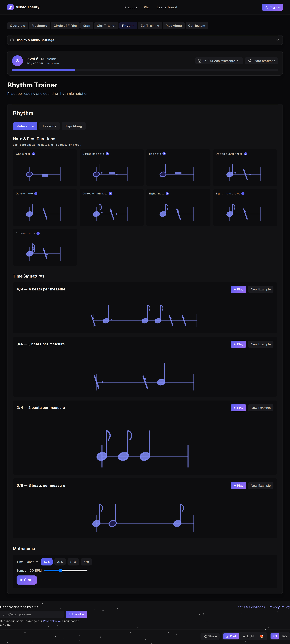Play the 3/4 example

(238, 344)
